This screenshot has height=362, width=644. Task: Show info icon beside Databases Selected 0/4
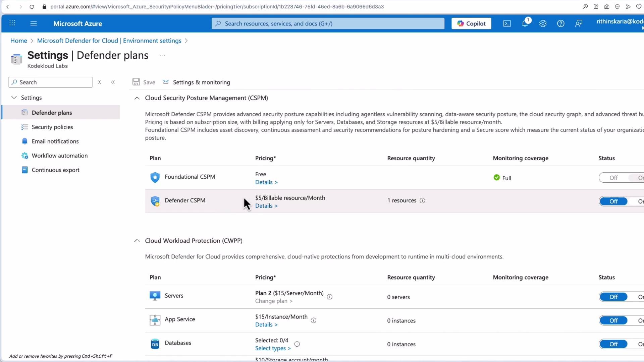(x=297, y=344)
